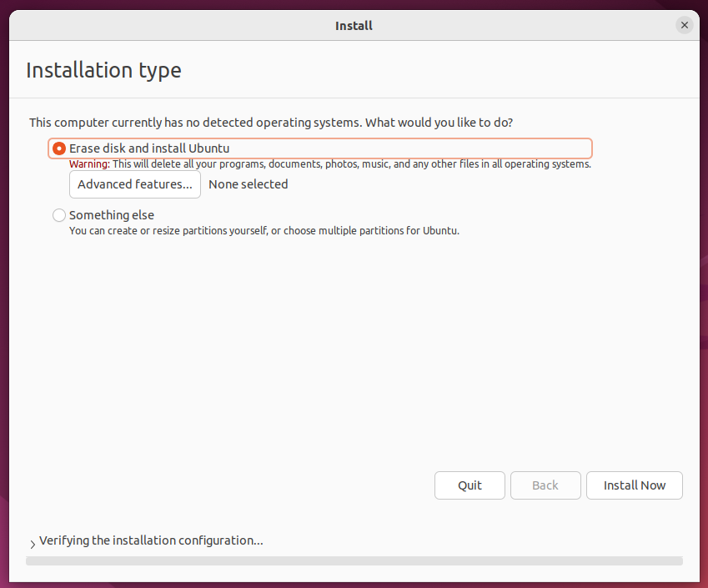Choose the Something else radio button
Viewport: 708px width, 588px height.
click(59, 215)
